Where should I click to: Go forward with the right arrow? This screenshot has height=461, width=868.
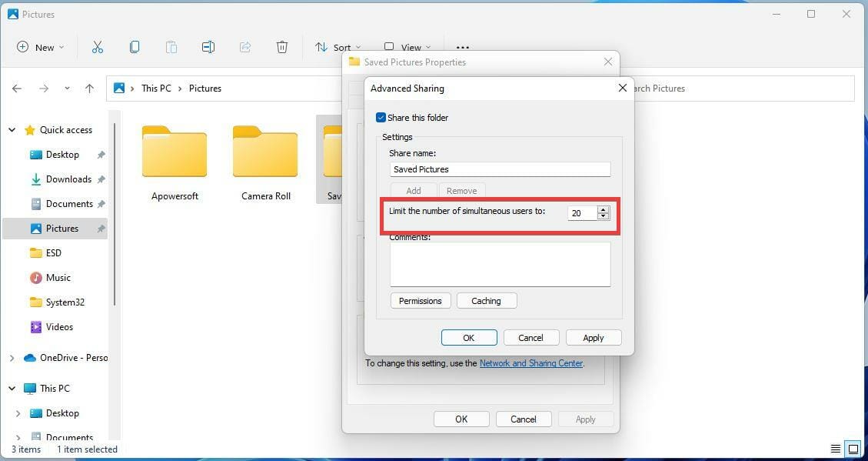tap(44, 88)
